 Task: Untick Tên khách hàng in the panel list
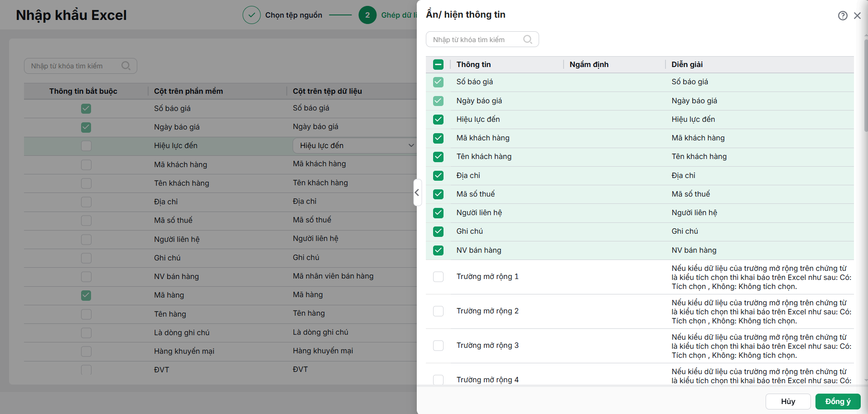click(438, 157)
